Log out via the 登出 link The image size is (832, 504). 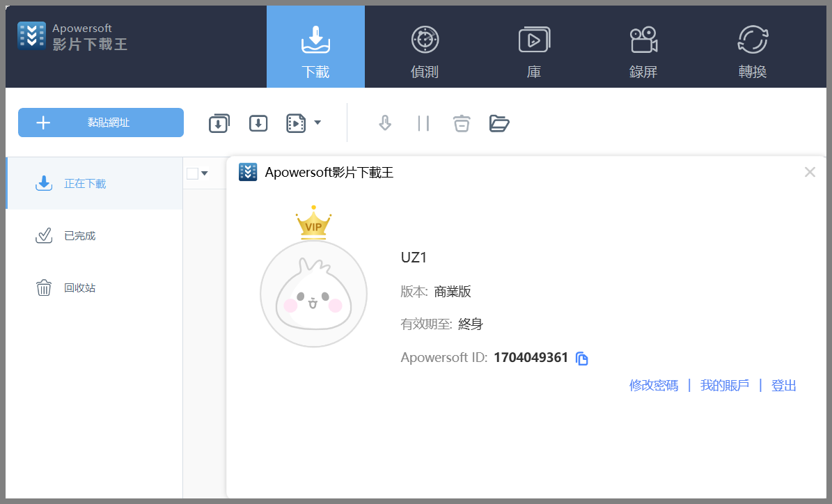click(x=783, y=385)
